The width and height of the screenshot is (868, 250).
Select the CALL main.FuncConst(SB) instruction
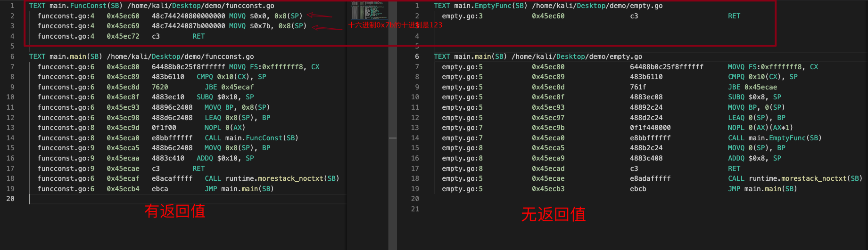(251, 138)
